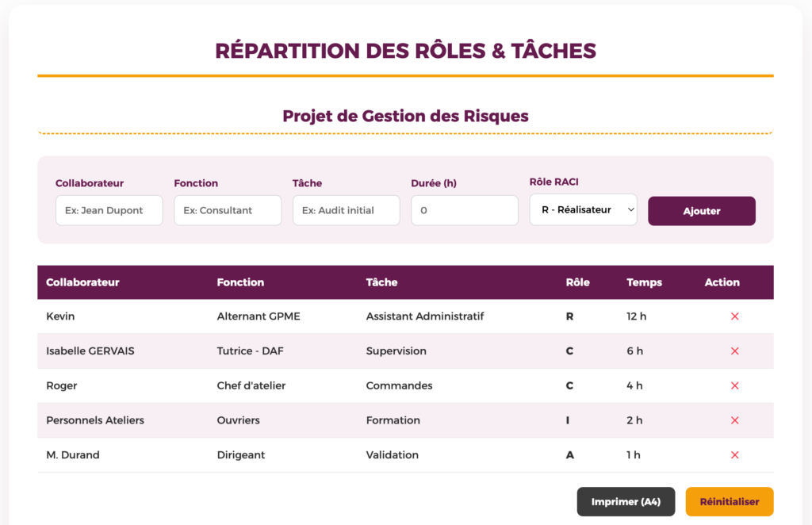Screen dimensions: 812x525
Task: Click the Fonction column header
Action: (240, 282)
